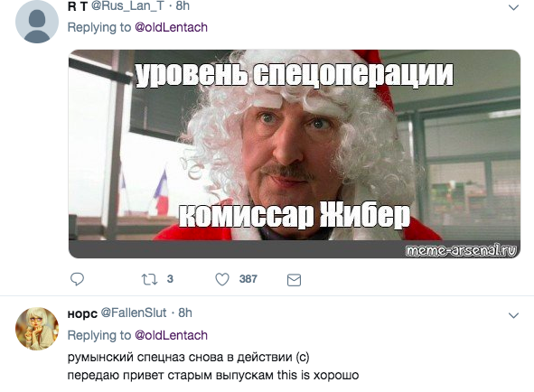View the 387 likes count
Viewport: 534px width, 392px height.
click(248, 279)
